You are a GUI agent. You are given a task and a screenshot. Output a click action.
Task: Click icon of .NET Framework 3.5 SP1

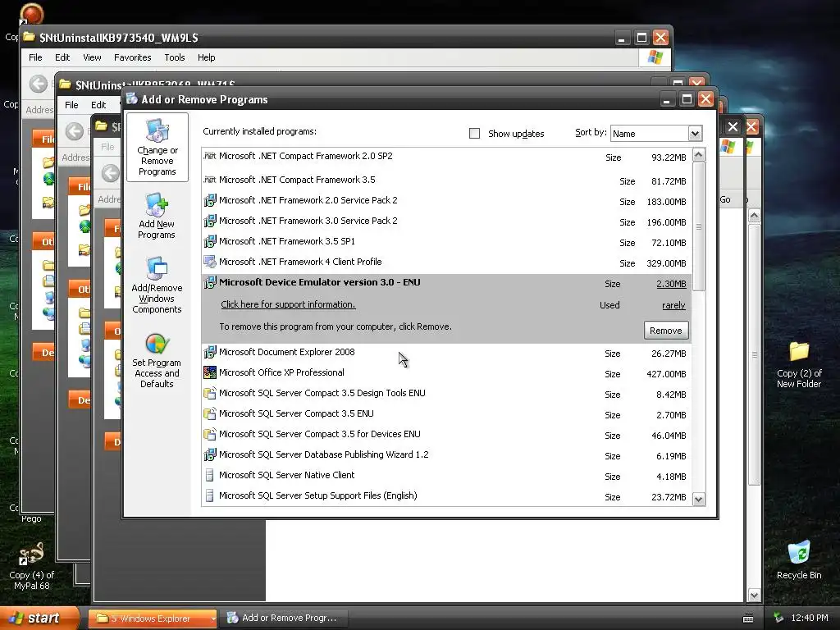(209, 242)
